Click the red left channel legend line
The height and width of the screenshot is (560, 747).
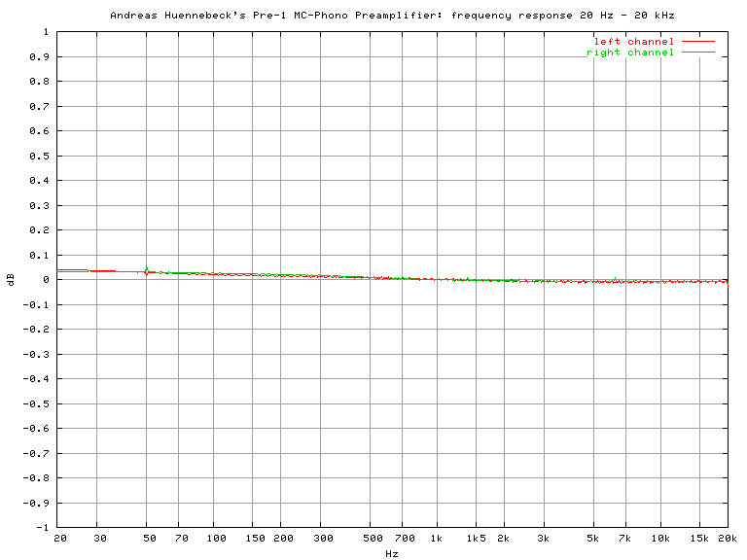pos(698,42)
